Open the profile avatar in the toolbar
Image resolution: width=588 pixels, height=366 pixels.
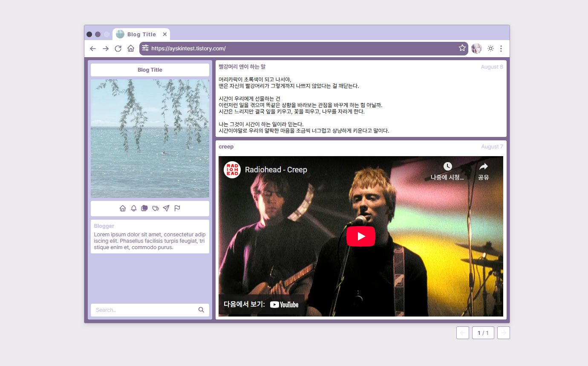(x=476, y=49)
